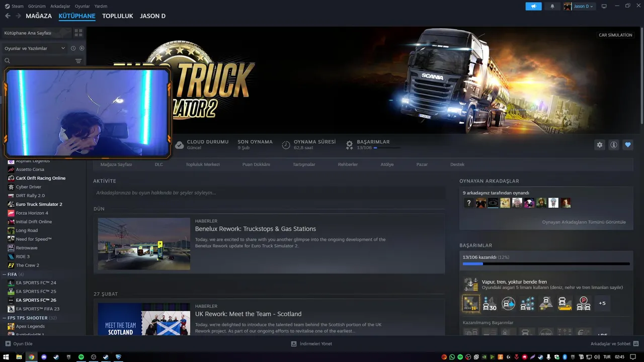644x362 pixels.
Task: Toggle the ready-to-play filter icon
Action: tap(82, 48)
